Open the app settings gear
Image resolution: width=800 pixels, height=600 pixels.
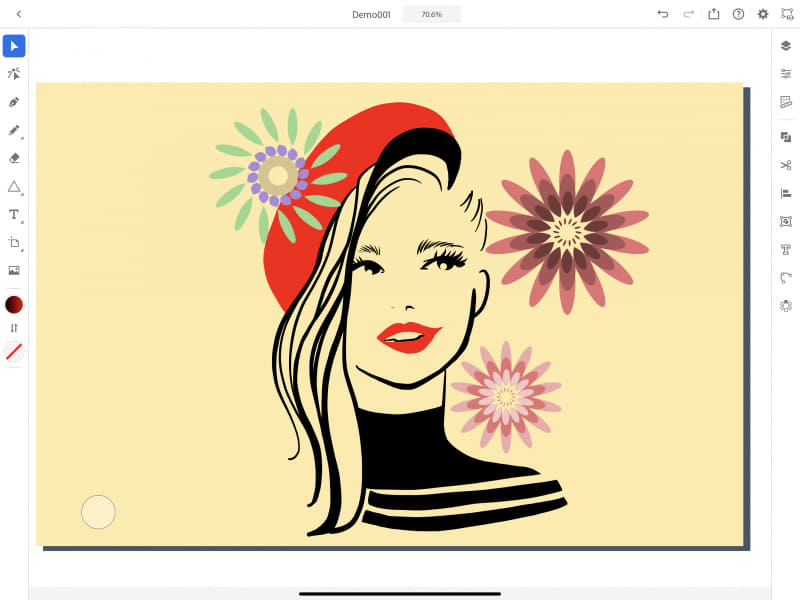point(763,14)
